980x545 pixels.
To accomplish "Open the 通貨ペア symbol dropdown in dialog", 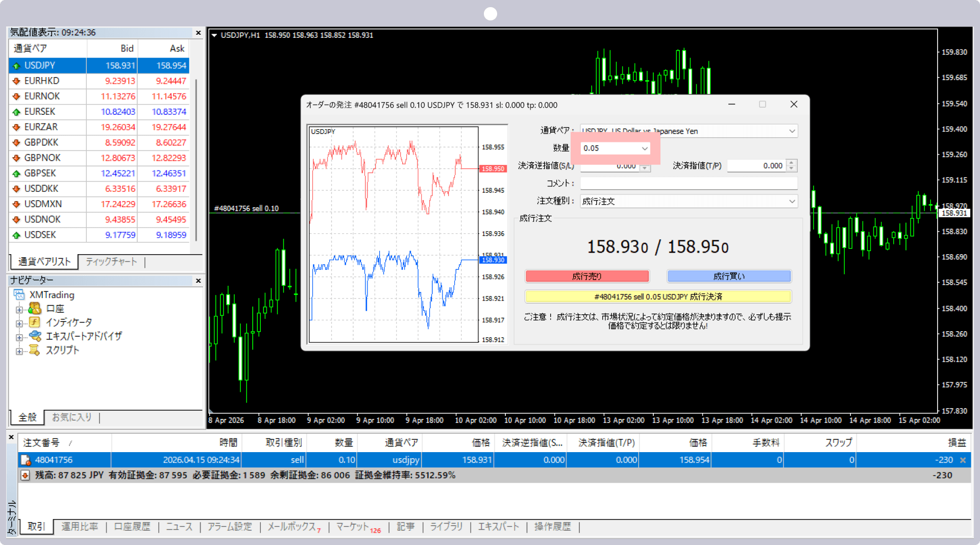I will [792, 131].
